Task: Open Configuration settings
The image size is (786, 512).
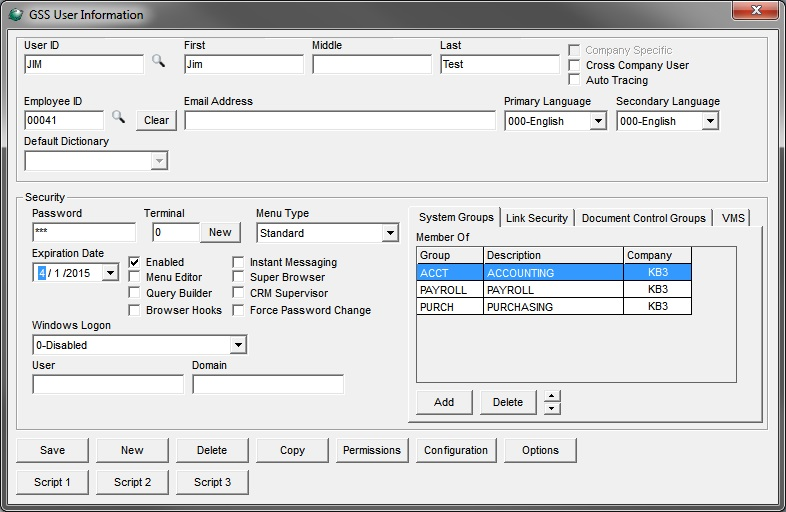Action: (x=456, y=450)
